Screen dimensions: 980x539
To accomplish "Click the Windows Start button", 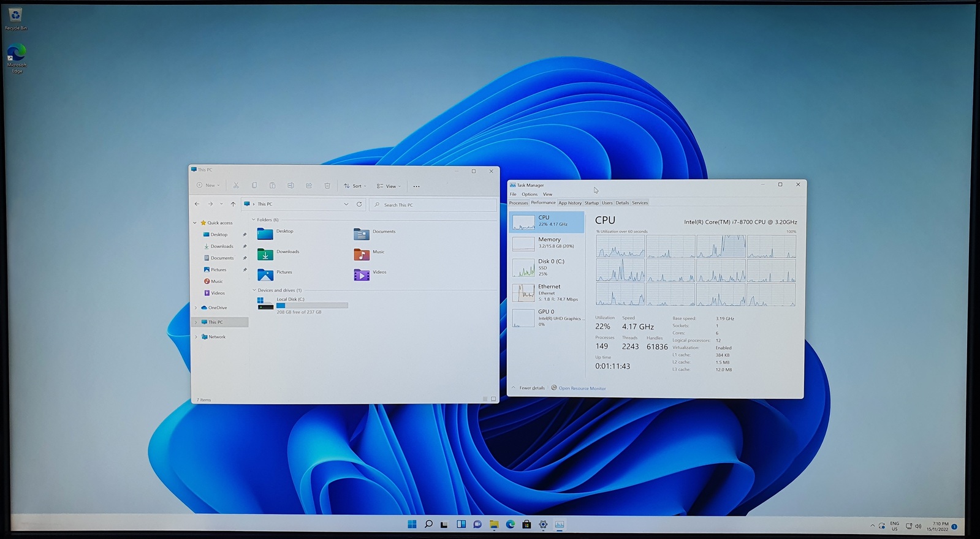I will 412,524.
